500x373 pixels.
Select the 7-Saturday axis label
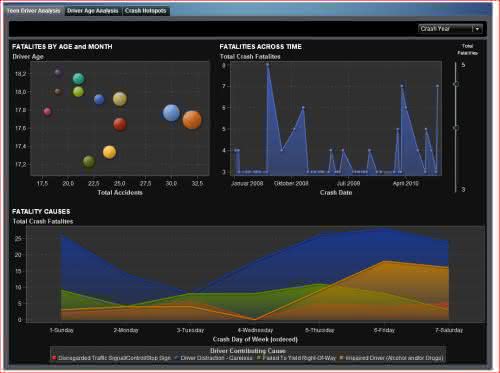(x=449, y=330)
